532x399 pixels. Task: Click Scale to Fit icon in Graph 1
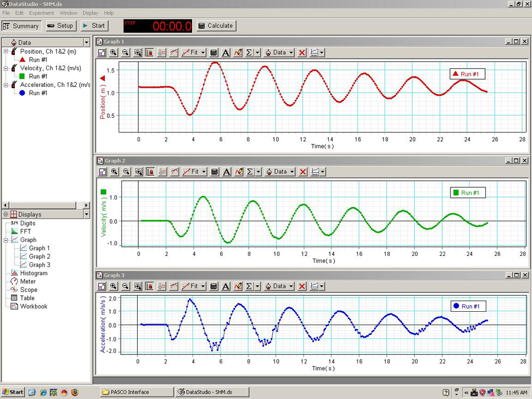(x=102, y=53)
